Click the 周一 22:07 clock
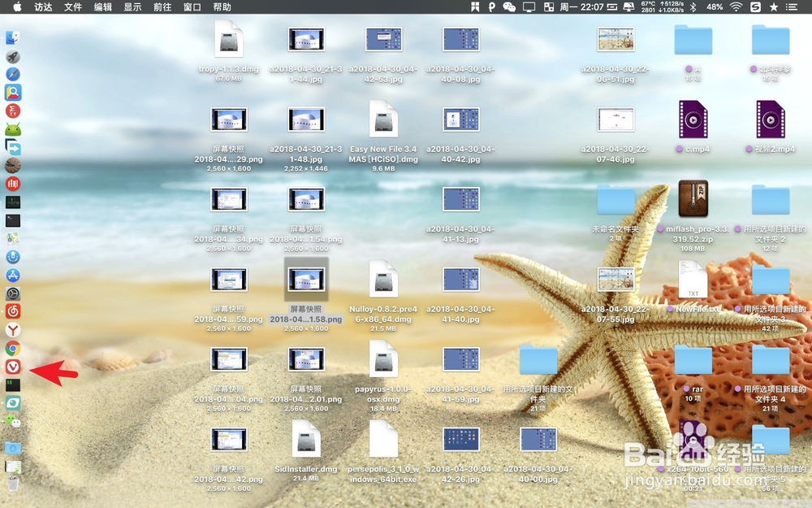Viewport: 812px width, 508px height. click(x=581, y=7)
